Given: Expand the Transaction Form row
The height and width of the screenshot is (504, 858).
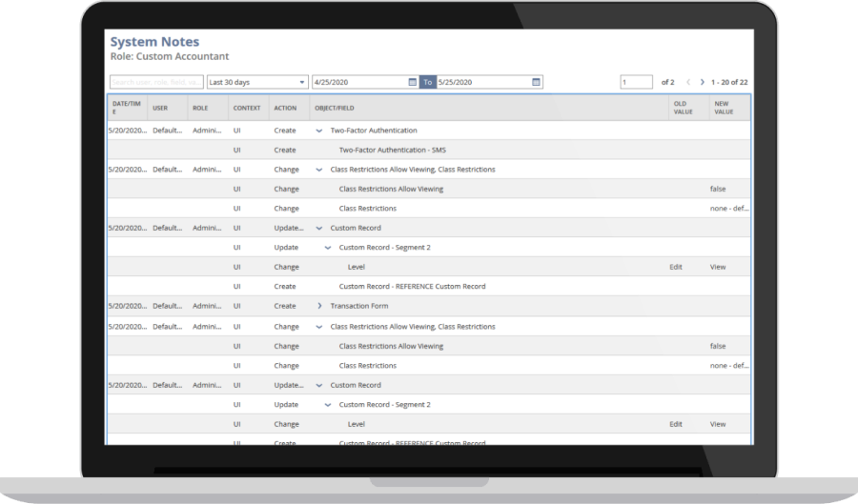Looking at the screenshot, I should [319, 306].
